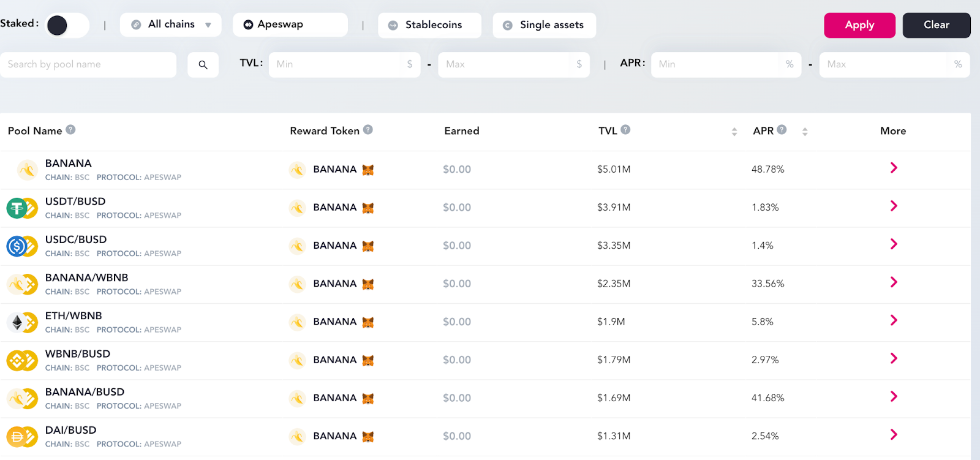Click the MetaMask fox icon in ETH/WBNB row
This screenshot has width=980, height=460.
click(x=367, y=322)
